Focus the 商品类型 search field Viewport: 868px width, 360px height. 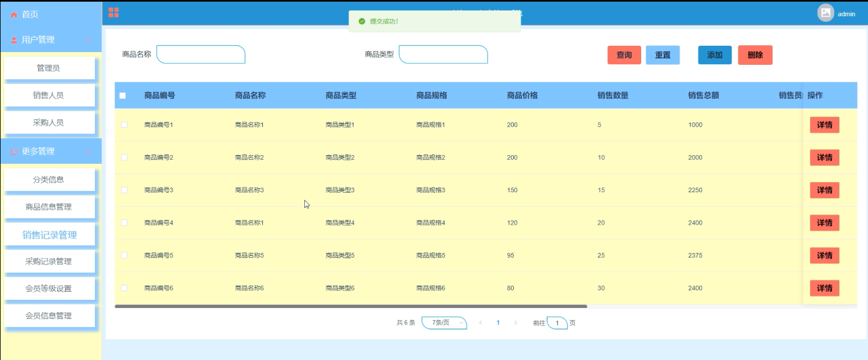point(443,54)
